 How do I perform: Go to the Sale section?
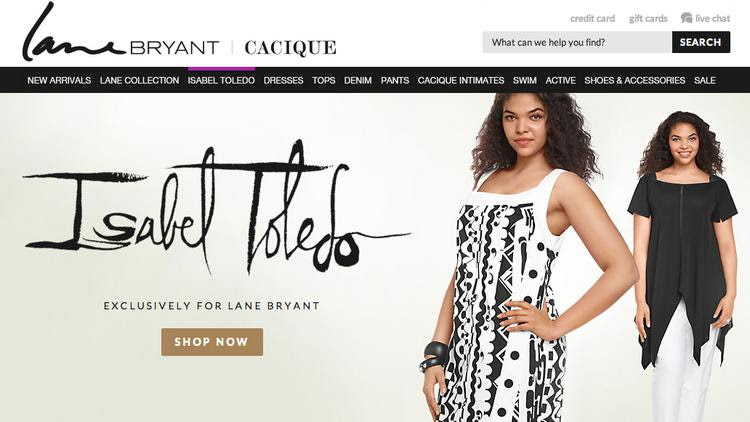pos(705,80)
